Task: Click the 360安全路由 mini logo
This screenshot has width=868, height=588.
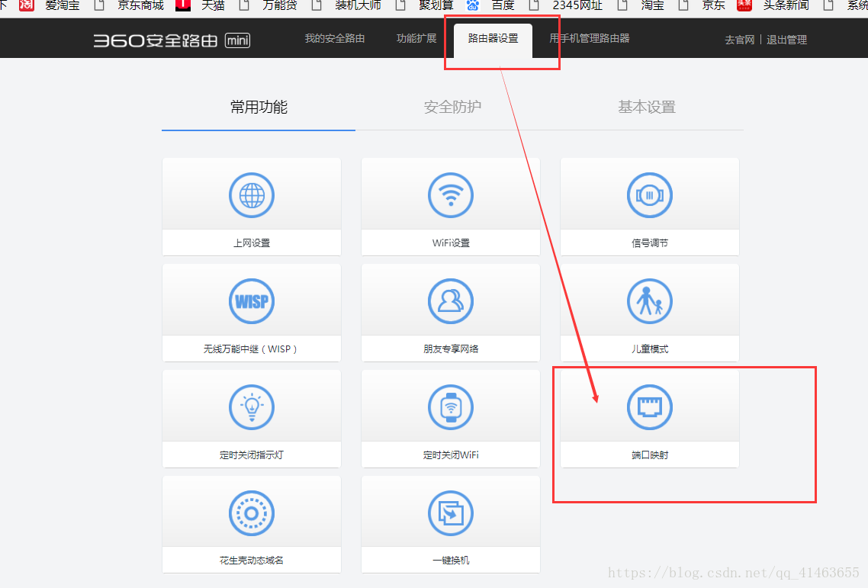Action: 172,40
